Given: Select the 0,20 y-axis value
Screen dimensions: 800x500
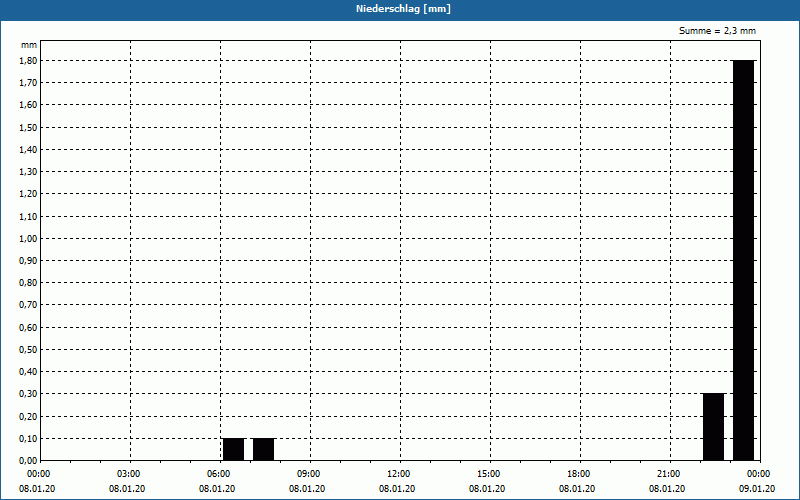Looking at the screenshot, I should 28,416.
